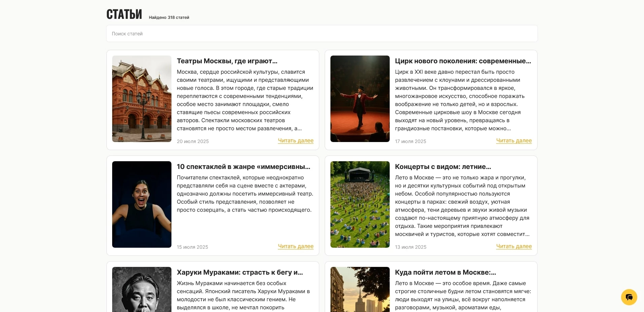Open the Харуки Мураками article
Viewport: 644px width, 312px height.
(240, 272)
